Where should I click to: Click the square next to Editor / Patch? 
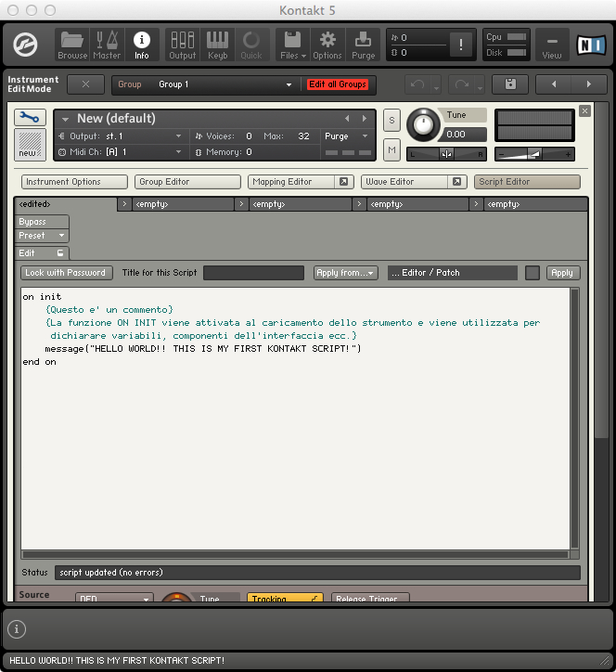(x=532, y=273)
